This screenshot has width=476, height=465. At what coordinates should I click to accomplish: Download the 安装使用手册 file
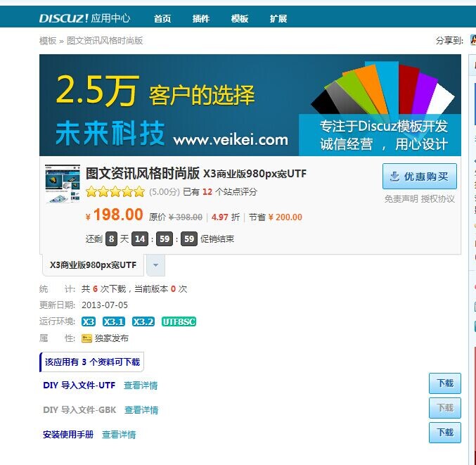pos(445,433)
